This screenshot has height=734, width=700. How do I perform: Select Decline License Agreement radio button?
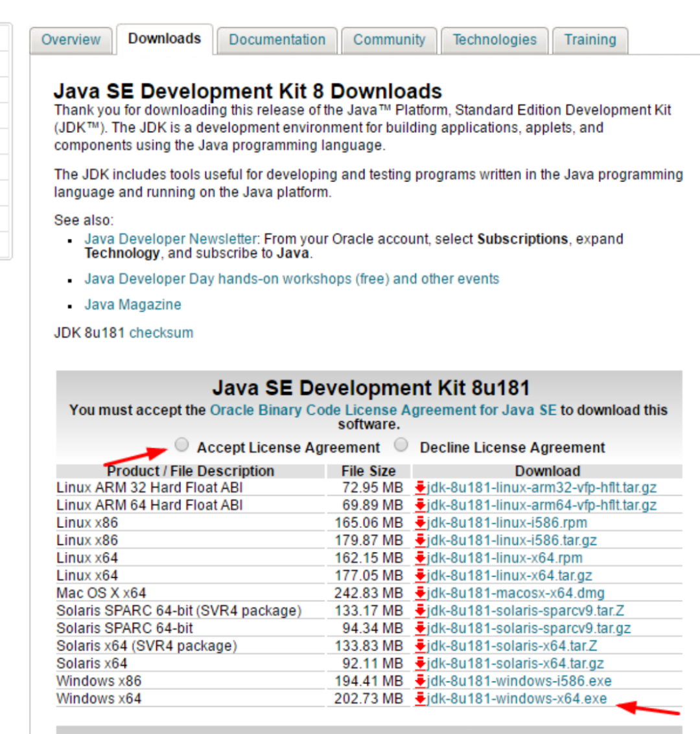402,444
